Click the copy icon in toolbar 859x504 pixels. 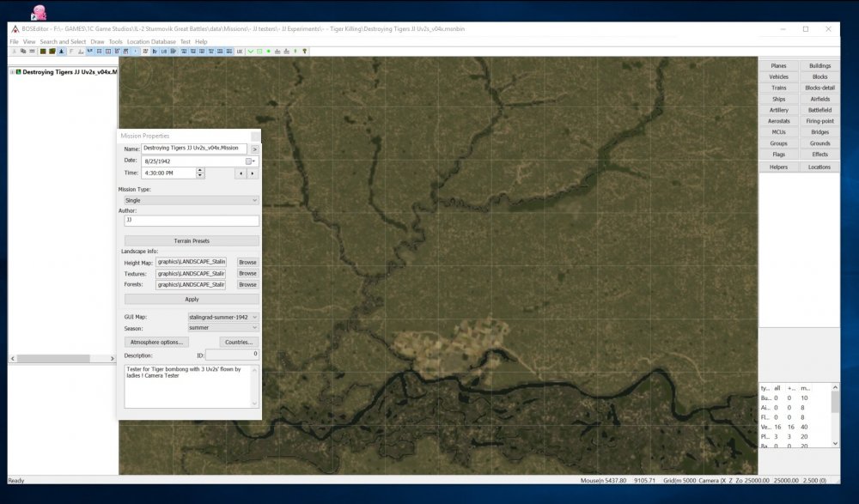(x=22, y=51)
